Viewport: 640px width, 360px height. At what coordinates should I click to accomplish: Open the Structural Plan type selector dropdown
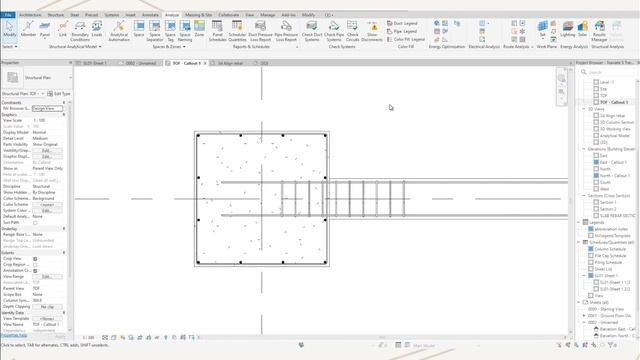tap(70, 78)
